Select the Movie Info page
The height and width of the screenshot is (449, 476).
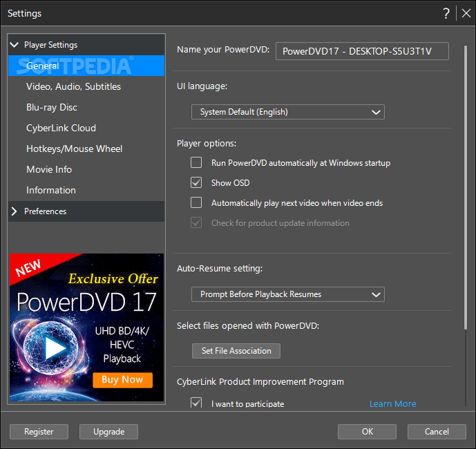coord(86,169)
